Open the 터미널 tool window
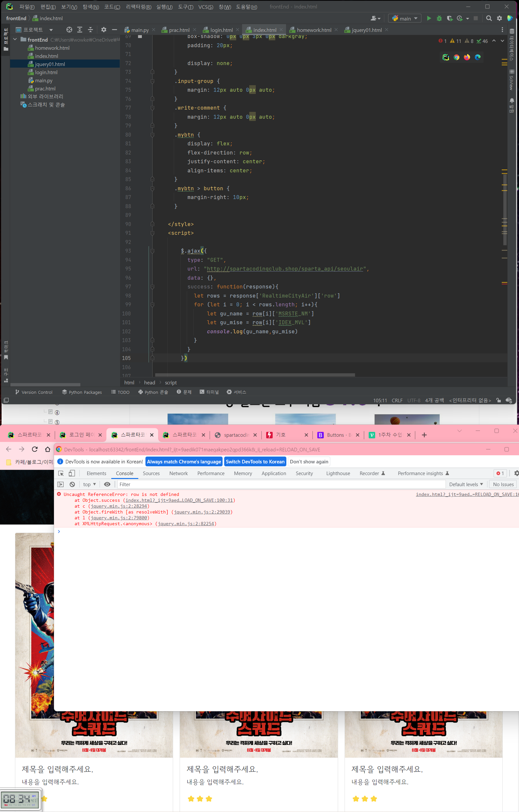The width and height of the screenshot is (519, 812). tap(209, 392)
